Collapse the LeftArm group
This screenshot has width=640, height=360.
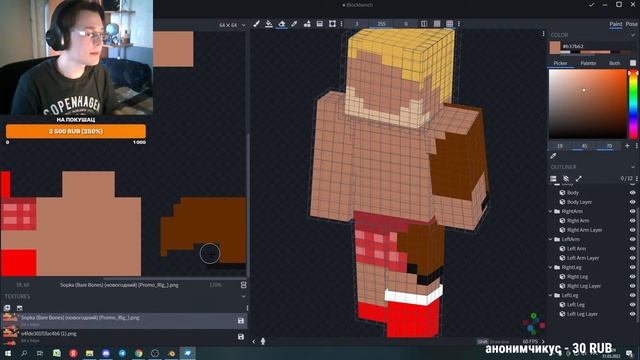point(551,239)
